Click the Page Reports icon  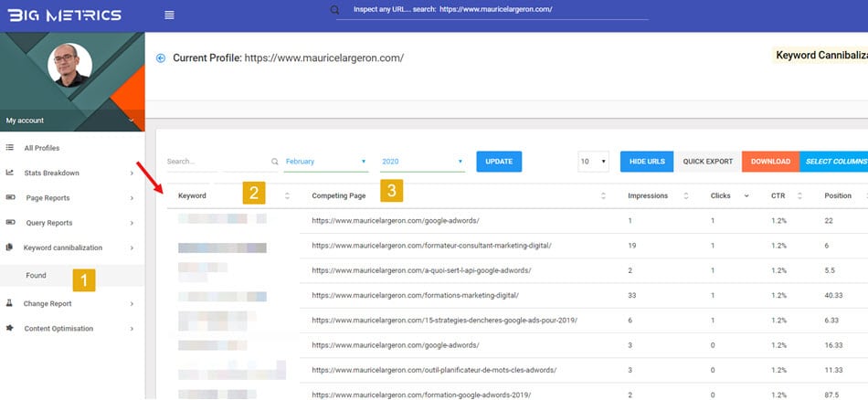pyautogui.click(x=10, y=197)
